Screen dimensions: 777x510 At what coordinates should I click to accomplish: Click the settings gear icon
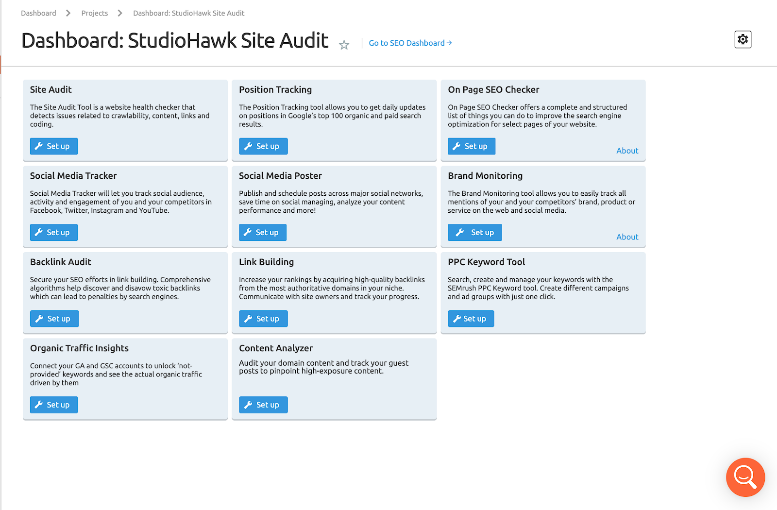742,39
